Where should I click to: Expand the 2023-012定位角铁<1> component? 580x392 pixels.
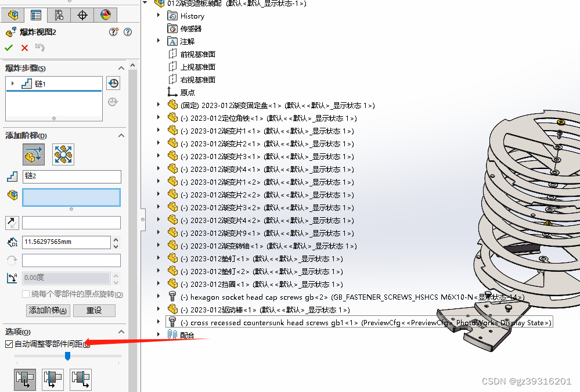(x=158, y=117)
